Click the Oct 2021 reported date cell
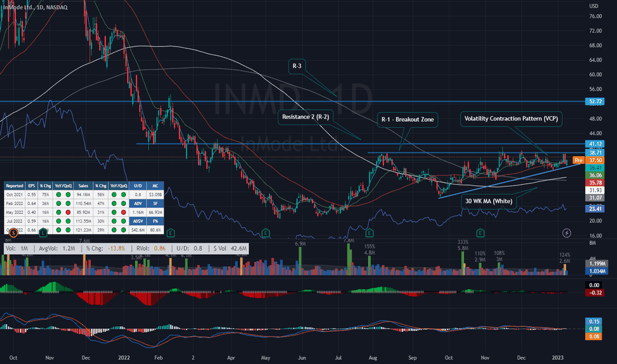The width and height of the screenshot is (617, 364). [x=15, y=195]
